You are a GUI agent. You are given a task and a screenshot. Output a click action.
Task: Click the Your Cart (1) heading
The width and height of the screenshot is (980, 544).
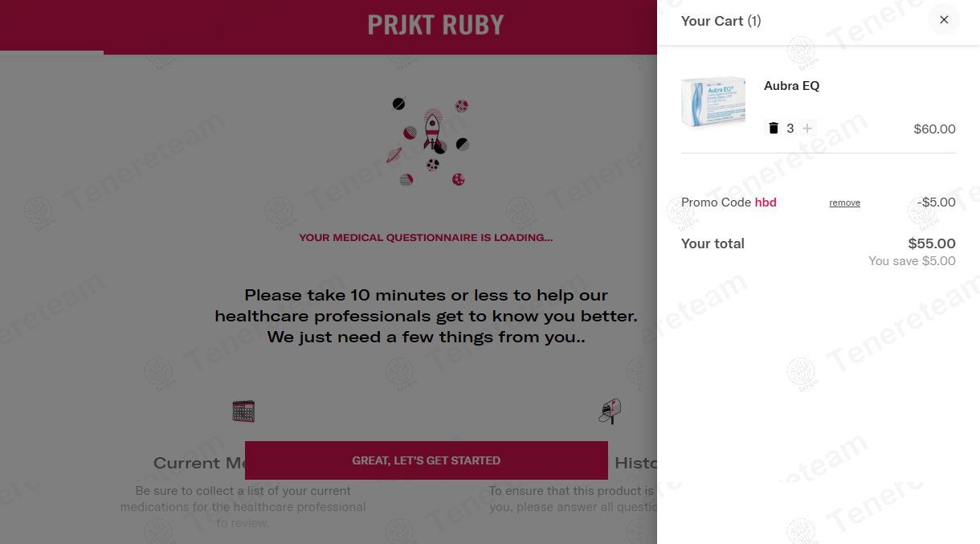click(721, 21)
